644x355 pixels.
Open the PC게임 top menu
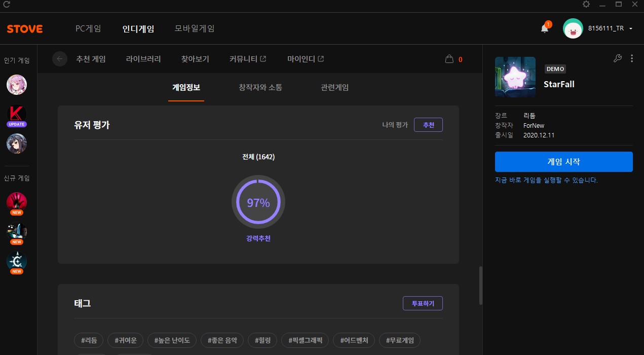(x=88, y=29)
